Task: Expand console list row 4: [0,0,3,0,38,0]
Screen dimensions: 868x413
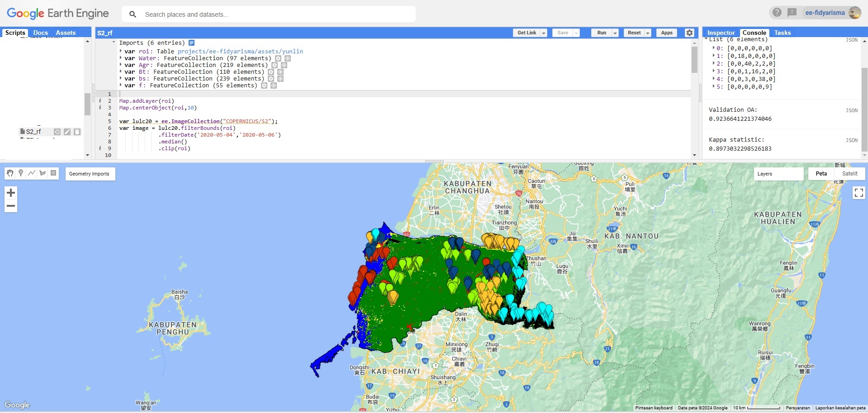Action: [x=714, y=79]
